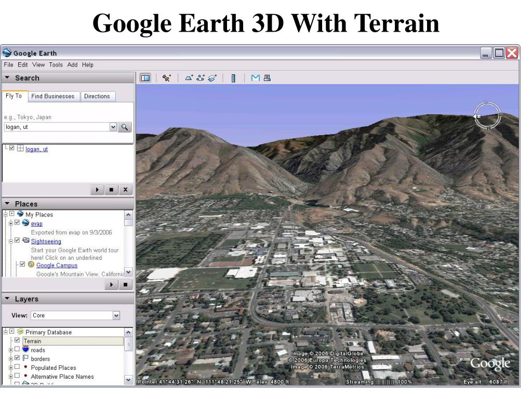Click the My Places globe icon

[x=20, y=214]
